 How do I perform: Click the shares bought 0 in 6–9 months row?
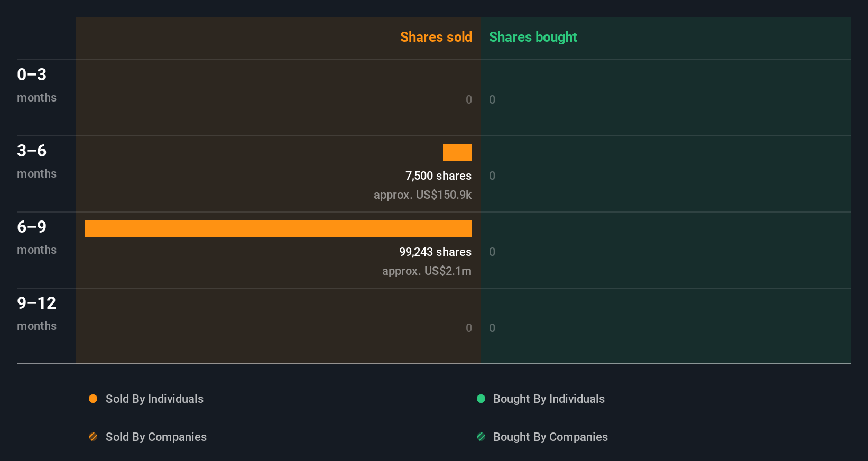coord(492,252)
